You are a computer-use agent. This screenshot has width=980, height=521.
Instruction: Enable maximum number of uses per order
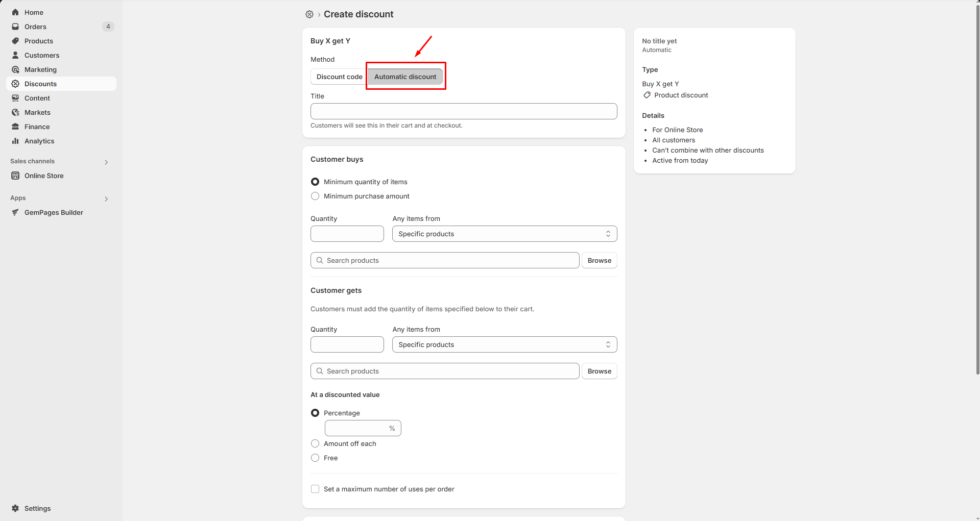(315, 489)
